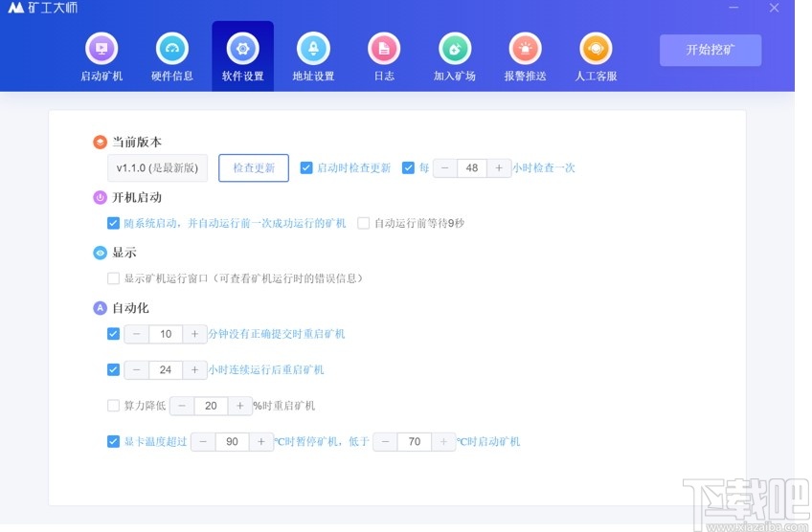Increase the 48 hour check interval
This screenshot has height=532, width=812.
[499, 167]
